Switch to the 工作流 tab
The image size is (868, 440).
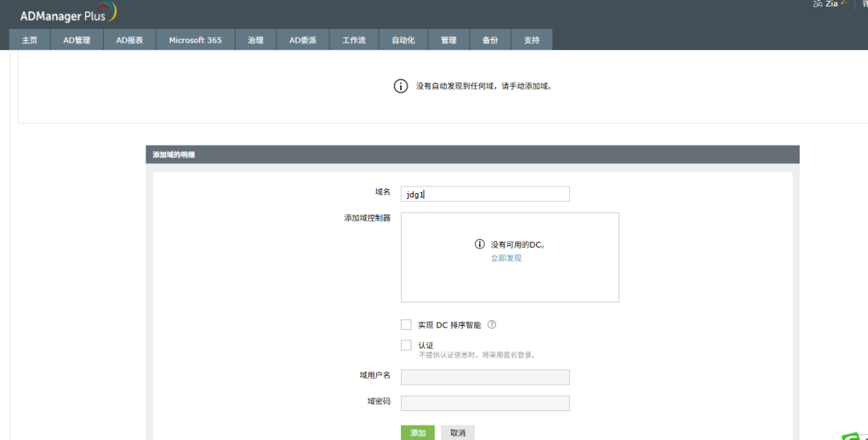tap(354, 40)
